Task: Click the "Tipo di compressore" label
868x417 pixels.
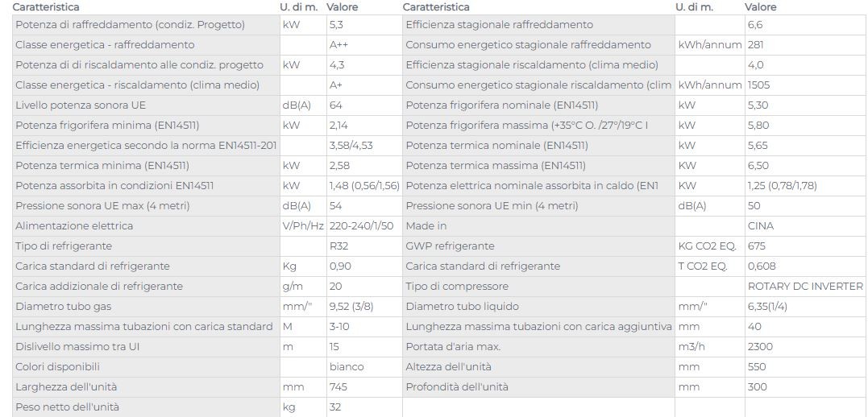Action: [x=457, y=287]
